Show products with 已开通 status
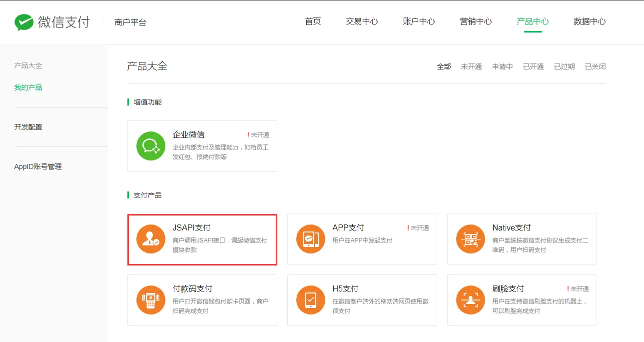644x342 pixels. [533, 66]
